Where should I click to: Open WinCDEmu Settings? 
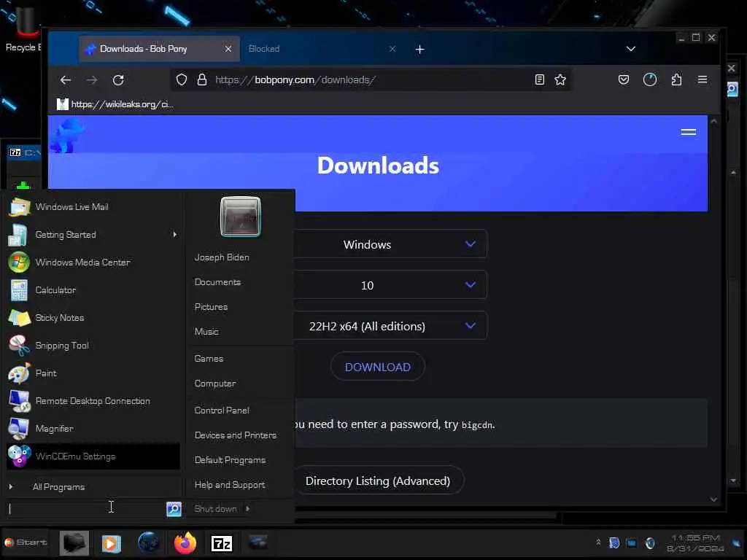pos(93,456)
